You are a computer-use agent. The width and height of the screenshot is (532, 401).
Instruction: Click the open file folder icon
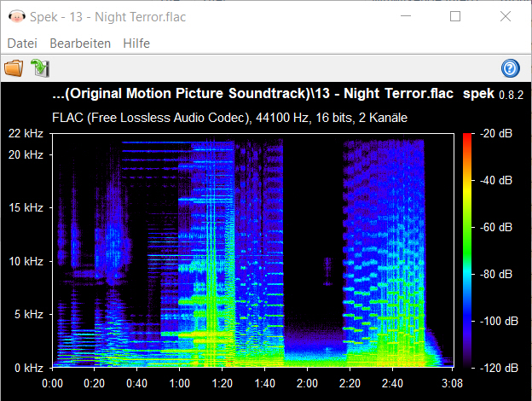(x=14, y=68)
